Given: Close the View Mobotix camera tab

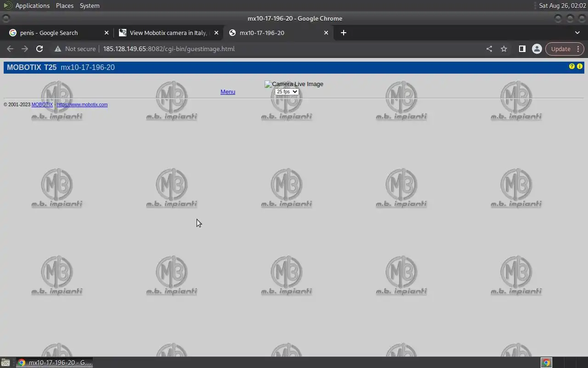Looking at the screenshot, I should click(216, 33).
